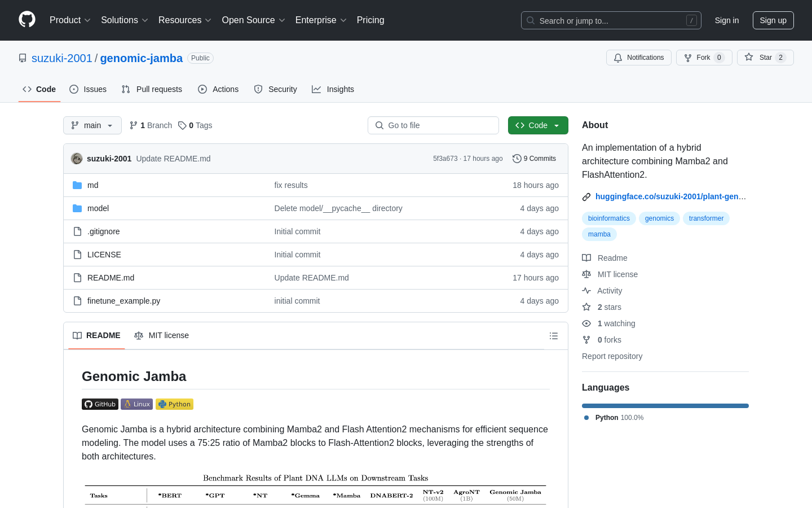Click the suzuki-2001 avatar image
Viewport: 812px width, 508px height.
[77, 159]
